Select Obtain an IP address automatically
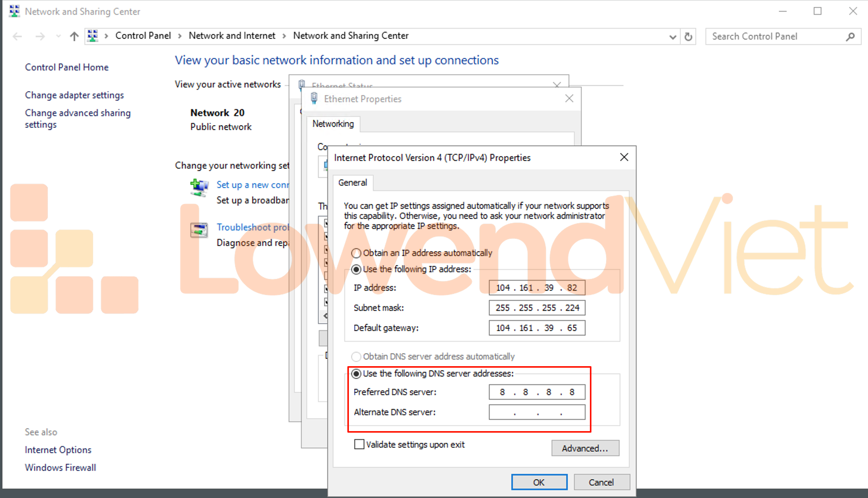 [356, 253]
